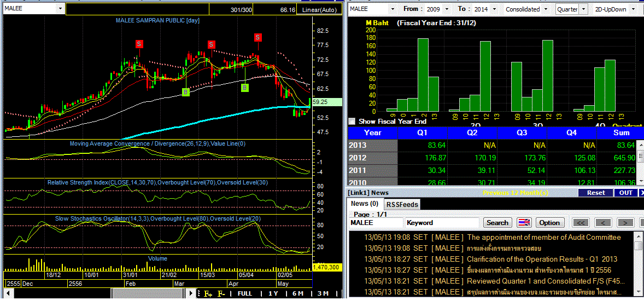Image resolution: width=644 pixels, height=300 pixels.
Task: Click the Reset button
Action: click(x=595, y=193)
